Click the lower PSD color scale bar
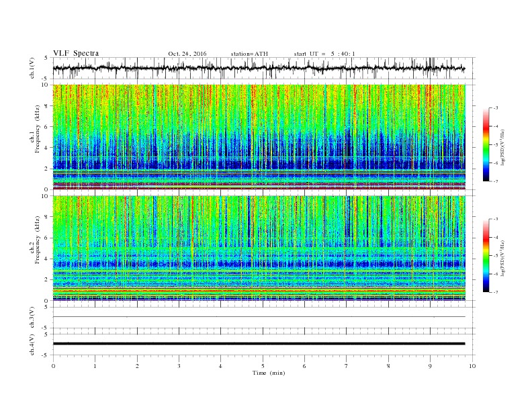Image resolution: width=532 pixels, height=411 pixels. (x=486, y=255)
